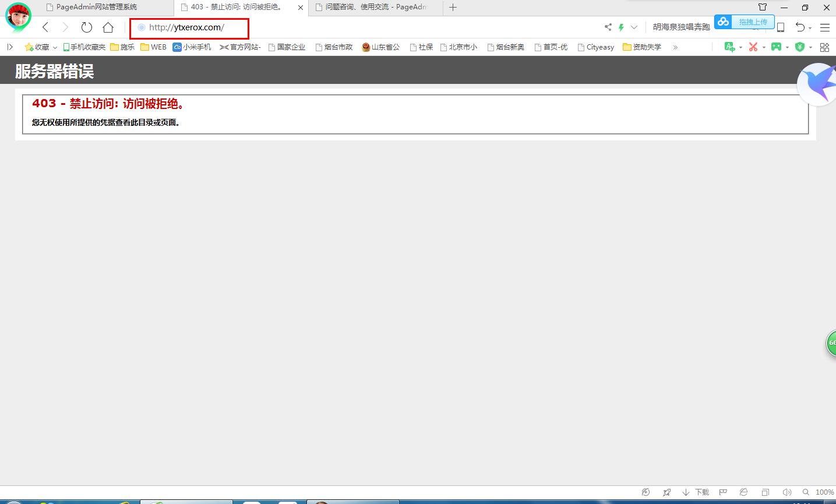Open the hamburger main menu
This screenshot has width=836, height=504.
[825, 27]
